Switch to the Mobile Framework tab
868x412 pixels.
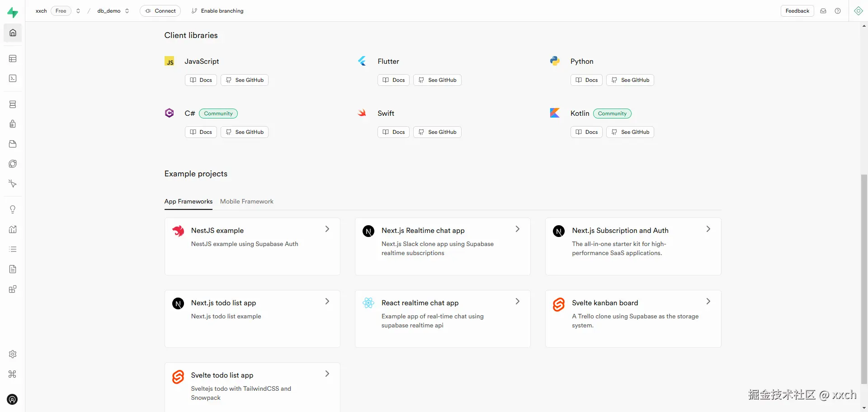[x=246, y=202]
